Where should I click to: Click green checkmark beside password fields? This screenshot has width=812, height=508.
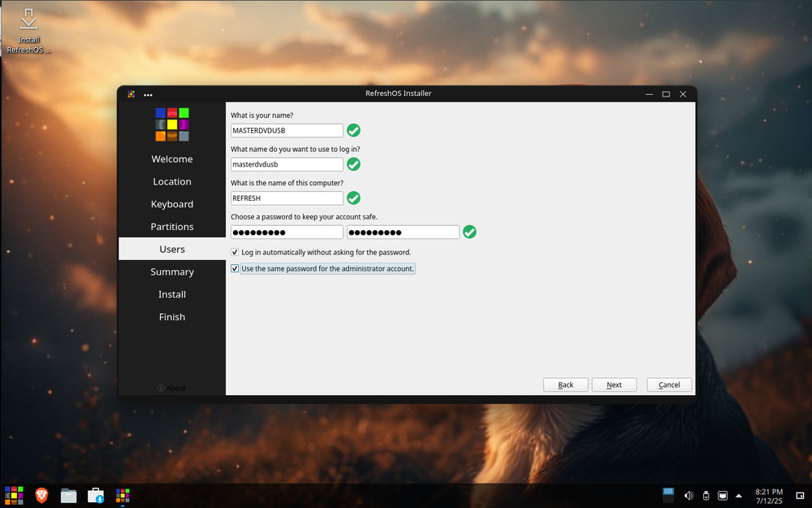click(x=469, y=232)
